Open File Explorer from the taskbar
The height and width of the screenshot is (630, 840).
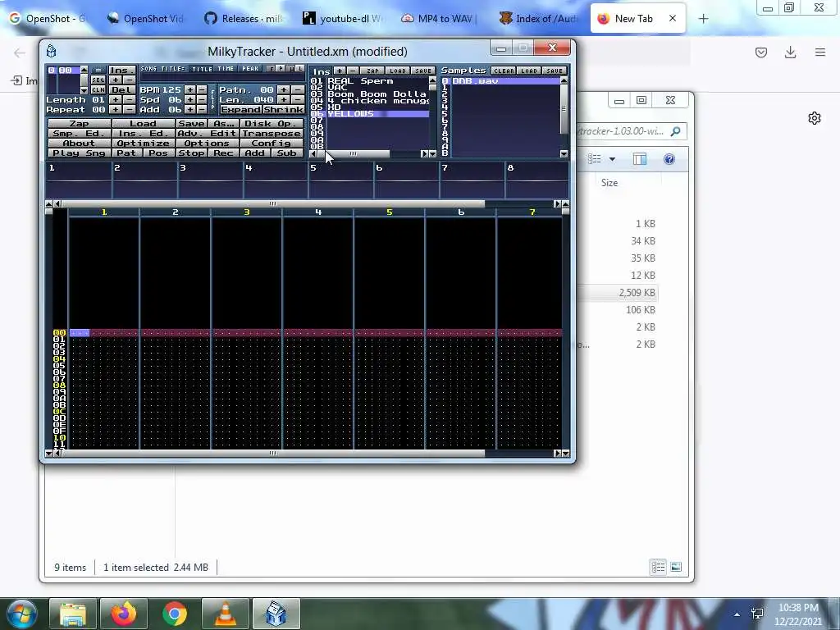pyautogui.click(x=73, y=614)
